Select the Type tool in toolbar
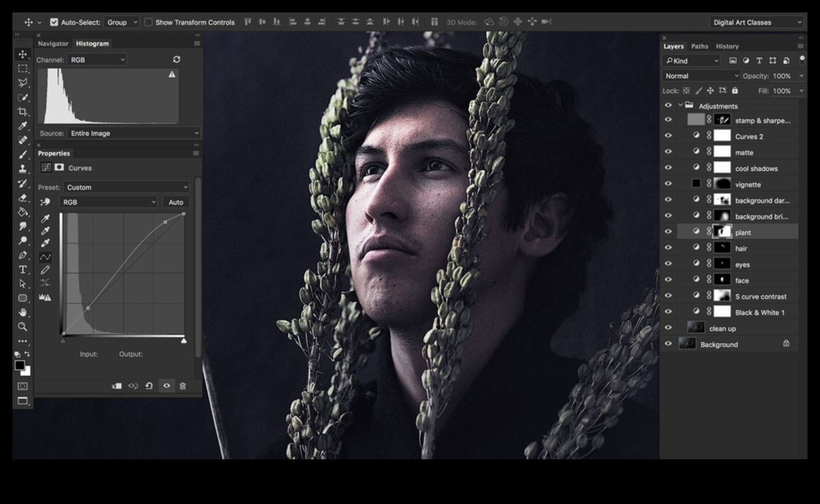 pos(23,269)
